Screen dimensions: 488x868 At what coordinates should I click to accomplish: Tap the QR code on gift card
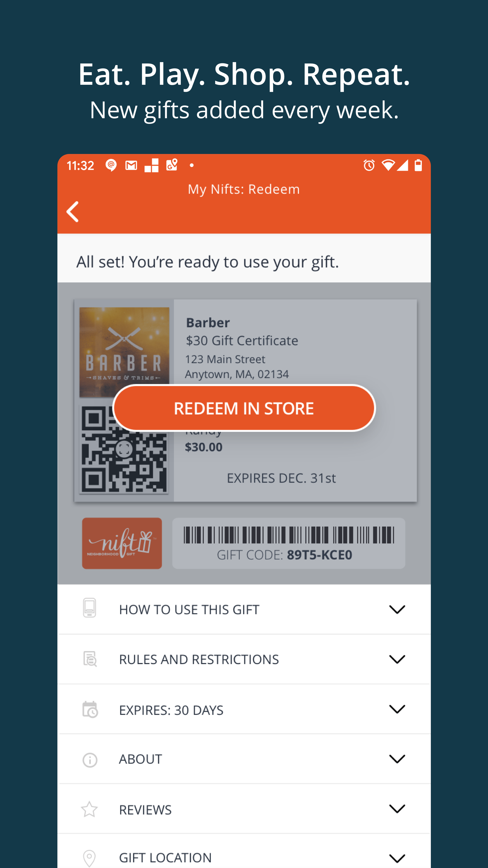pos(124,449)
